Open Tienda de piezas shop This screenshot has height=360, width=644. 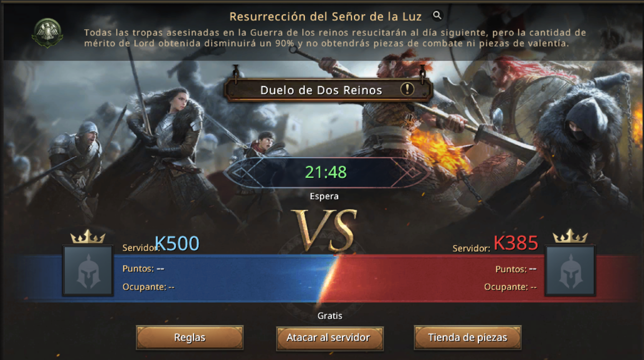coord(467,337)
